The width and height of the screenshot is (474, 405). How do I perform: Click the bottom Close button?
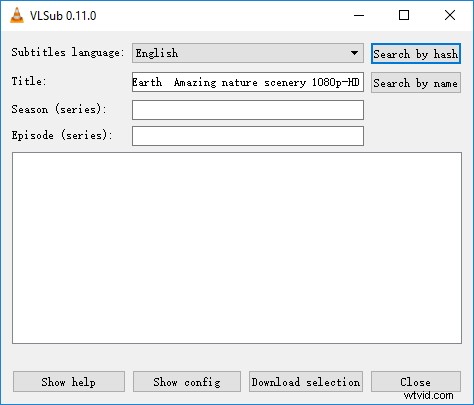tap(416, 382)
